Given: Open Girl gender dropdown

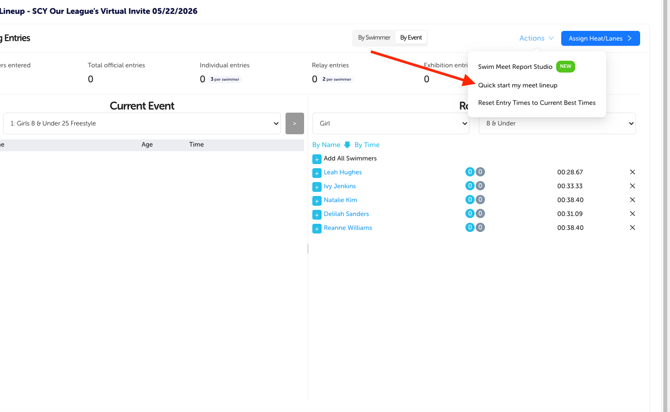Looking at the screenshot, I should point(391,124).
